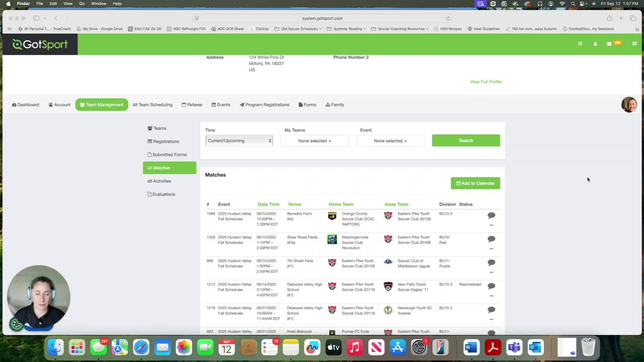Viewport: 644px width, 362px height.
Task: Sort matches by Date Time column
Action: point(268,204)
